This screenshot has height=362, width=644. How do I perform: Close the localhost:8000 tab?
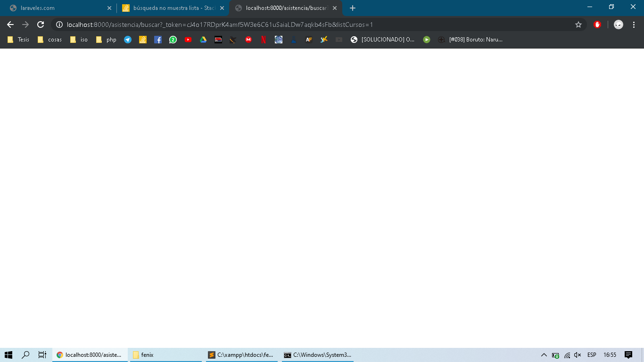click(335, 8)
